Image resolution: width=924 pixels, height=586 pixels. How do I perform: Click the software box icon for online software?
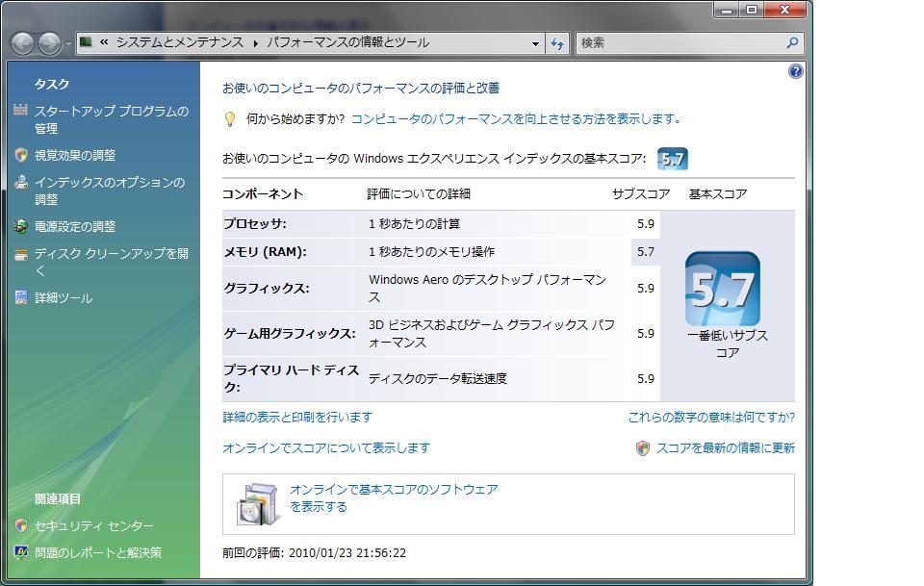257,503
